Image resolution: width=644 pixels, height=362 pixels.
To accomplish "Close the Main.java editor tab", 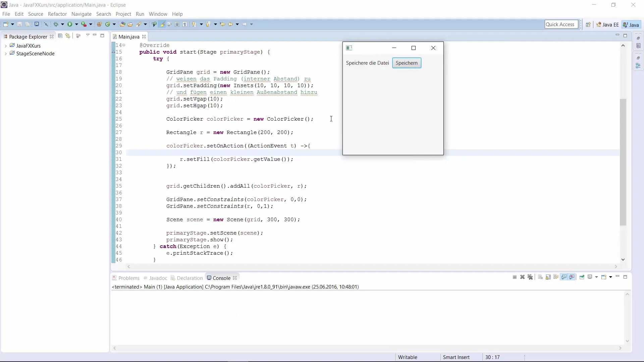I will coord(144,37).
